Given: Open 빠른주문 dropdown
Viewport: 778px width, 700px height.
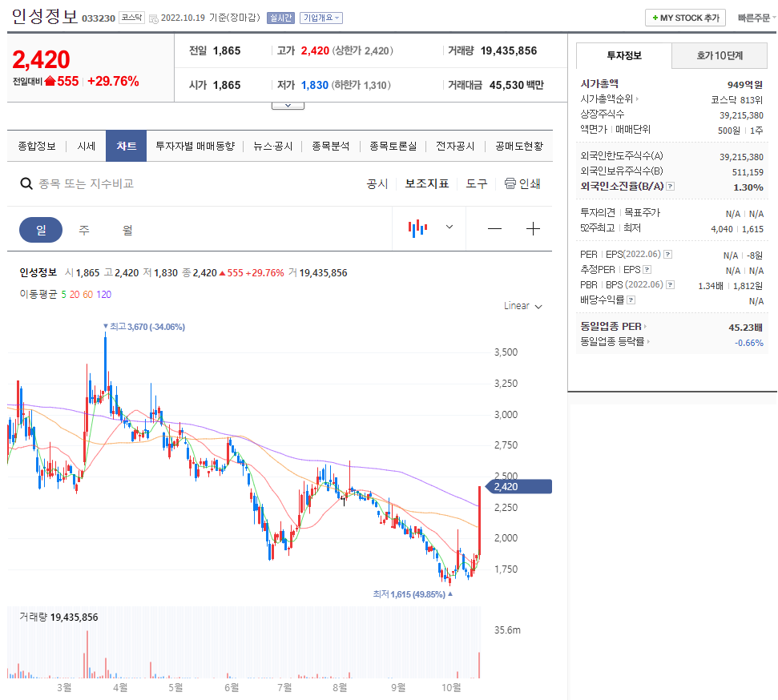Looking at the screenshot, I should tap(756, 18).
